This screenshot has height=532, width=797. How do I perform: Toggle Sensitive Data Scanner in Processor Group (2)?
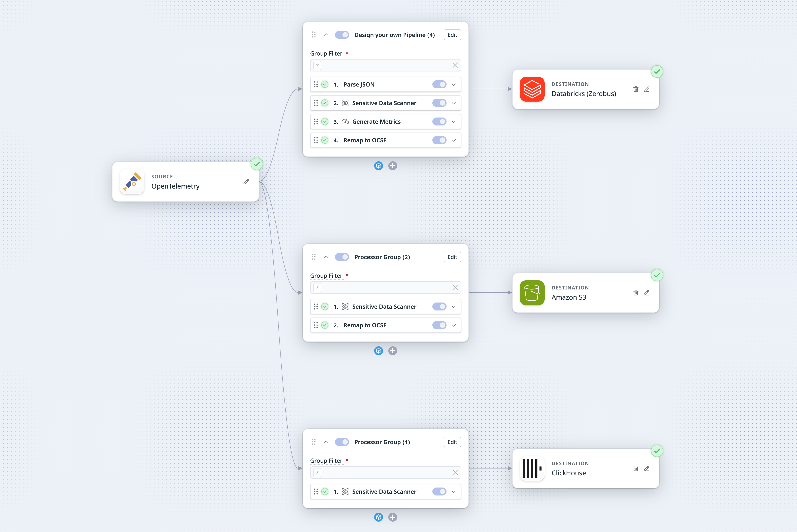(x=439, y=306)
